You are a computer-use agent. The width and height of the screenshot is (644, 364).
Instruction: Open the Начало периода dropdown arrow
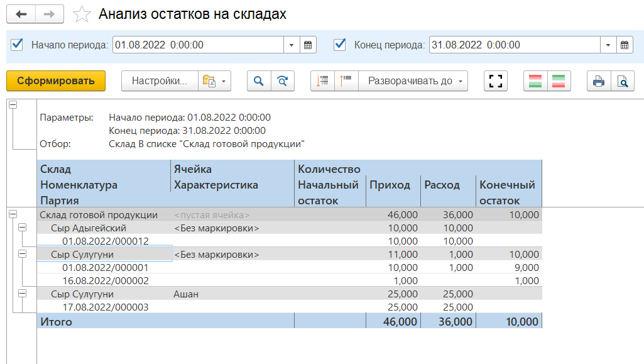[292, 45]
